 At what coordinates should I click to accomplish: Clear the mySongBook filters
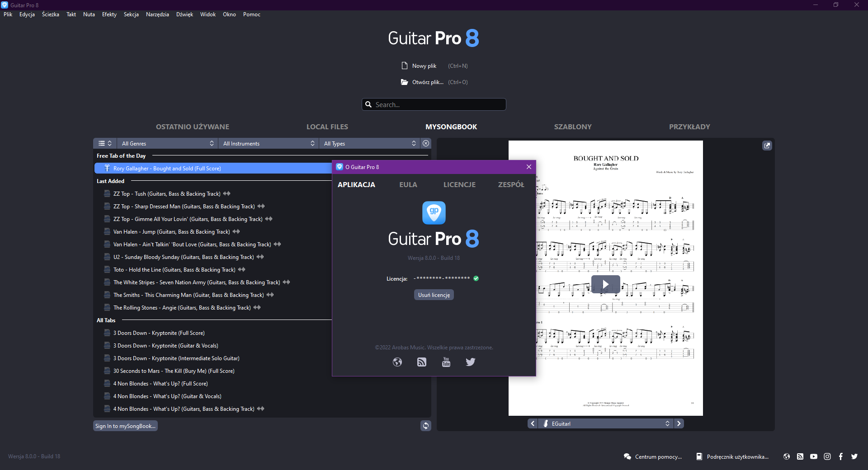point(426,143)
